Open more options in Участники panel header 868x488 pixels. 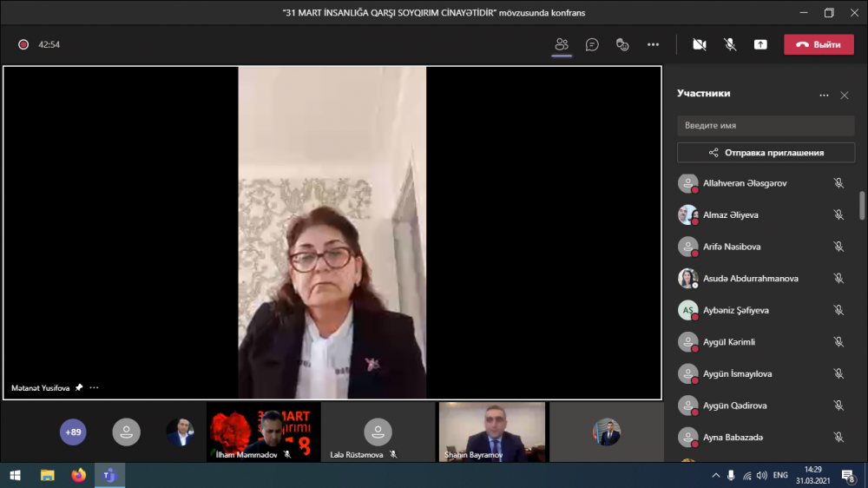pyautogui.click(x=824, y=96)
